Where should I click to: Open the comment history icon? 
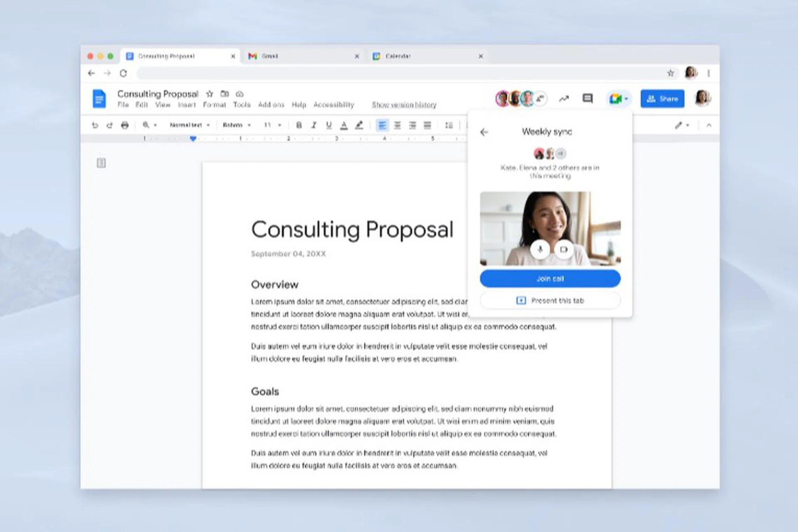[x=587, y=99]
